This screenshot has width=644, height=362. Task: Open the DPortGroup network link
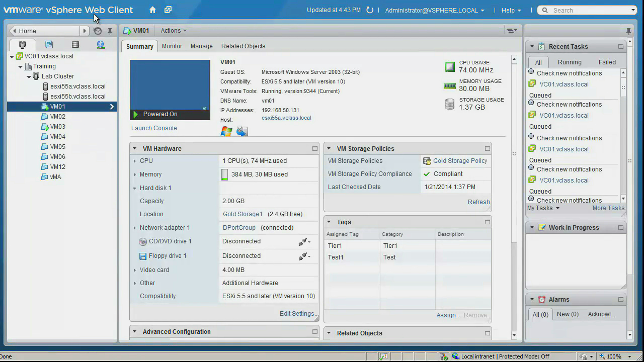click(239, 228)
